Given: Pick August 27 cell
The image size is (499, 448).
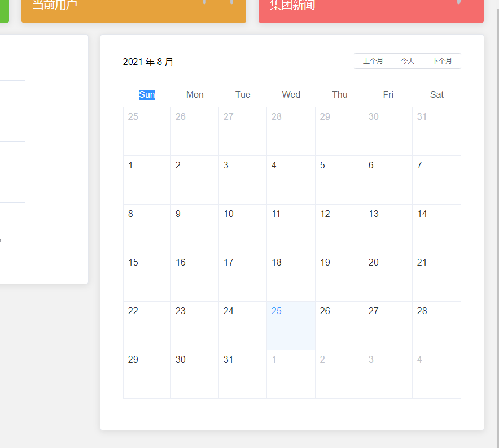Looking at the screenshot, I should tap(388, 326).
